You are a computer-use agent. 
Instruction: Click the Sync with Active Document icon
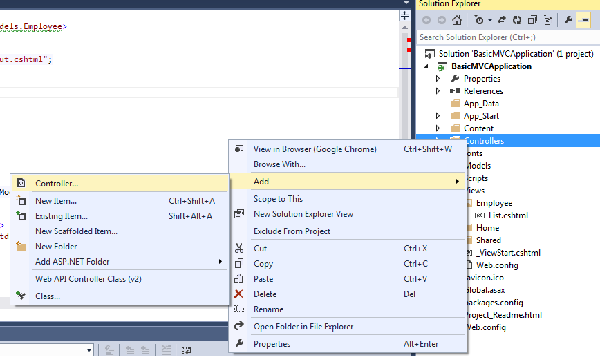tap(501, 20)
